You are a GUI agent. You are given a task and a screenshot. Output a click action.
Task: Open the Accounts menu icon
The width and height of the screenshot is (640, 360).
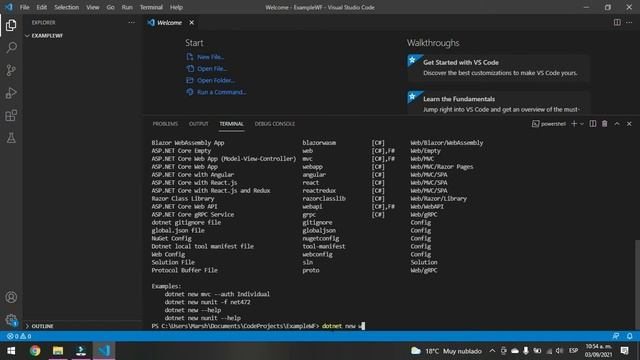(x=11, y=297)
